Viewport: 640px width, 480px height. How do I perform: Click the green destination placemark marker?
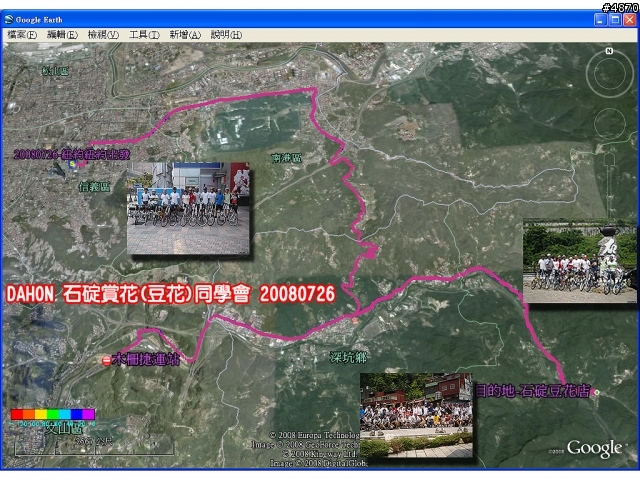coord(597,392)
